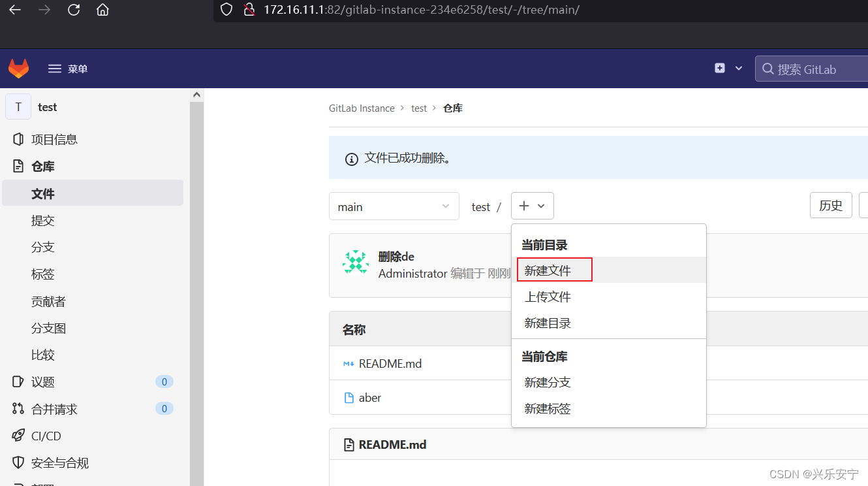The image size is (868, 486).
Task: Open 合并请求 in the sidebar
Action: [x=54, y=410]
